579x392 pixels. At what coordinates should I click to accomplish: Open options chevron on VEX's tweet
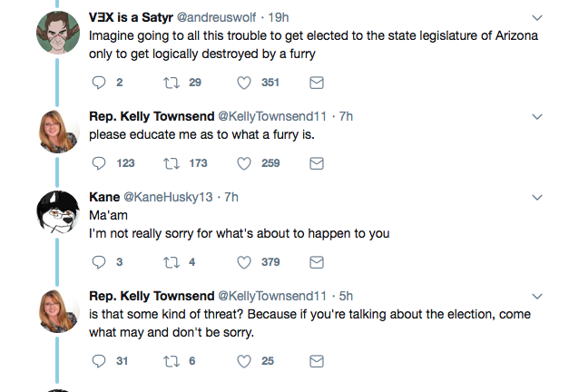[x=536, y=18]
